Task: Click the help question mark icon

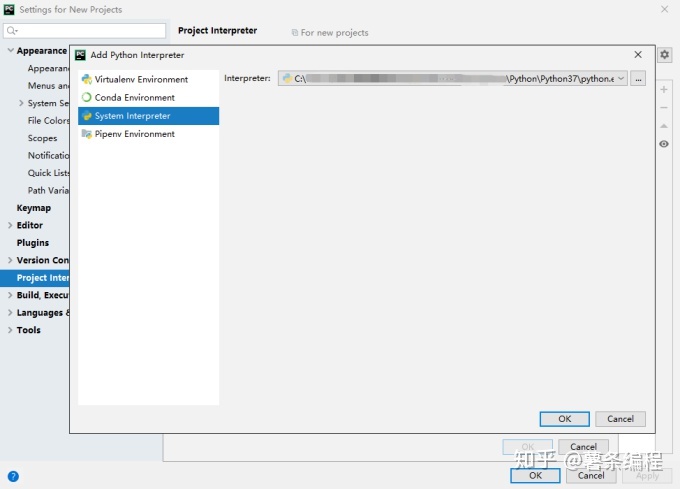Action: (13, 476)
